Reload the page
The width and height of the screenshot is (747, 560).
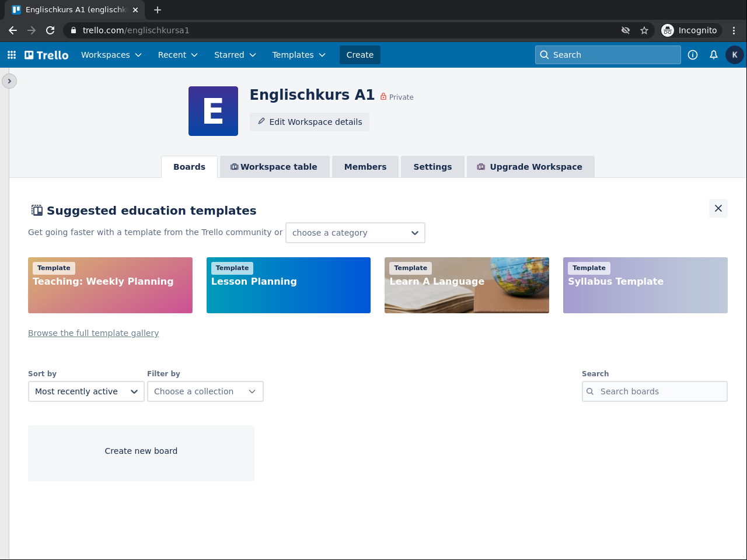coord(50,30)
